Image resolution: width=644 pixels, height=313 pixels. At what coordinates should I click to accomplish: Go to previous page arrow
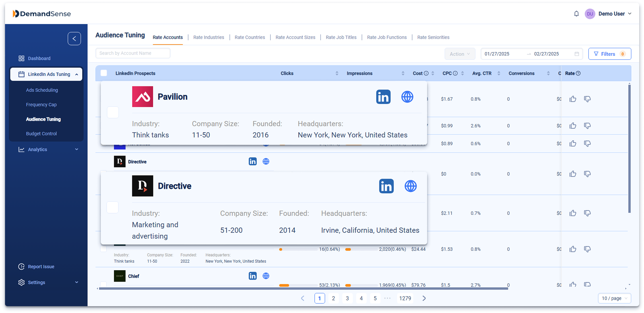(302, 298)
